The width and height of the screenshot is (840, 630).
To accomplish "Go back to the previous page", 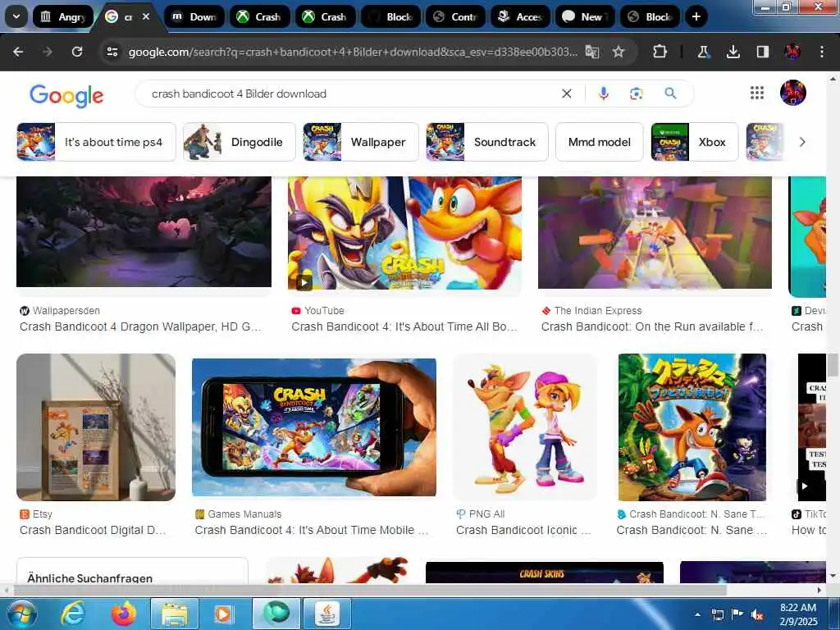I will point(18,52).
